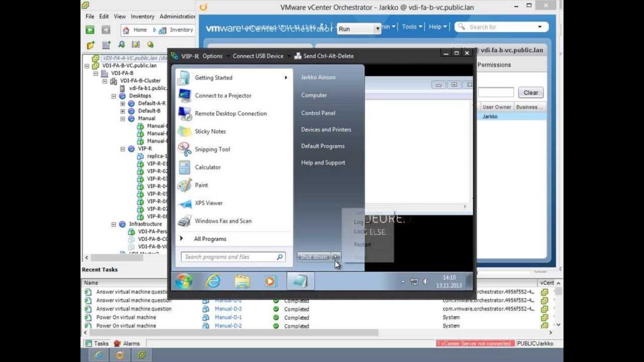The image size is (644, 362).
Task: Launch Snipping Tool from Start menu
Action: click(212, 150)
